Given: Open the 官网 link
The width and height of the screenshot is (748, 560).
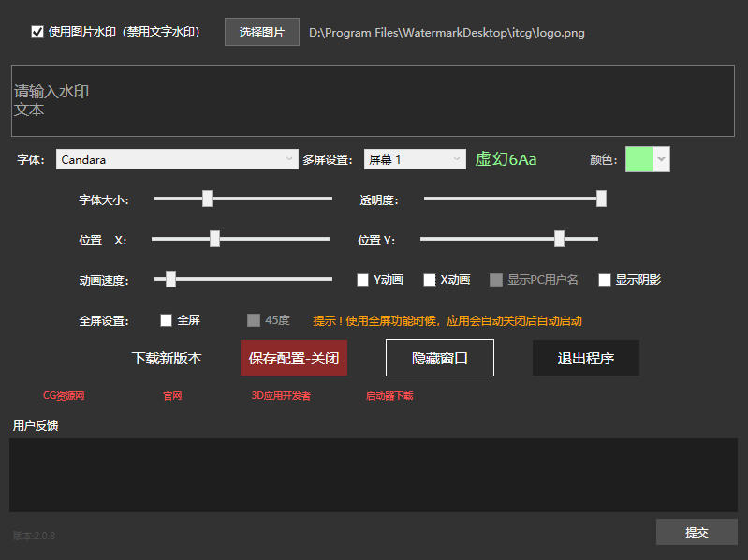Looking at the screenshot, I should [172, 396].
